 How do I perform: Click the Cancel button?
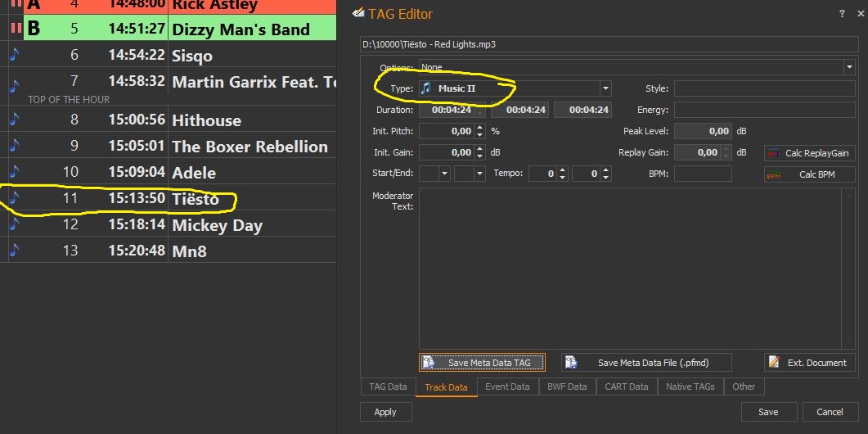click(830, 412)
